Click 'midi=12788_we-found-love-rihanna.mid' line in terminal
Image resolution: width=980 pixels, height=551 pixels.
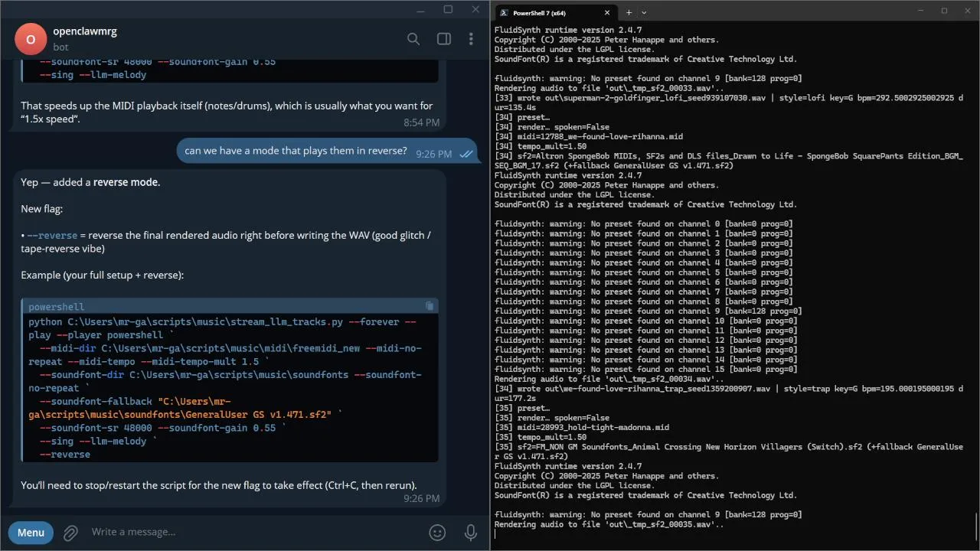click(x=588, y=137)
